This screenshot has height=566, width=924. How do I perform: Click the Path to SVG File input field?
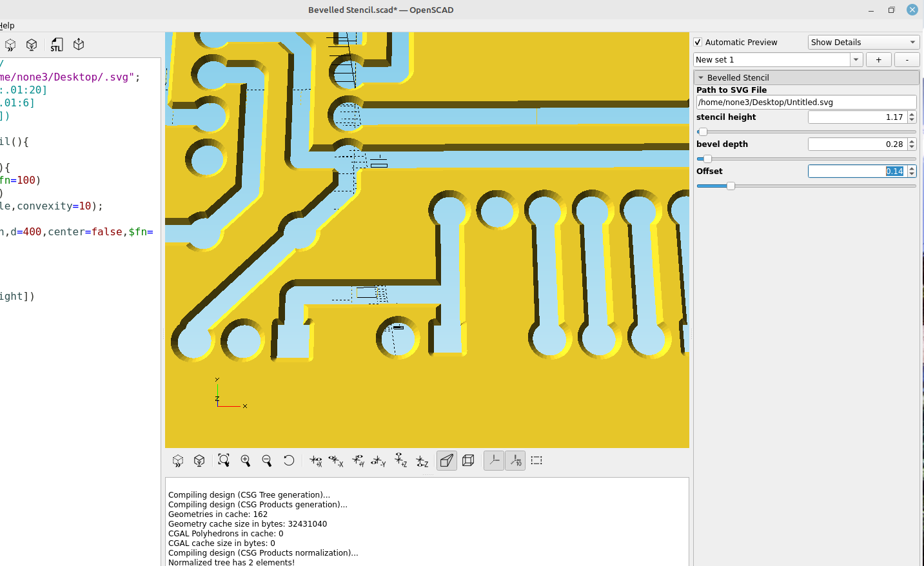(805, 102)
